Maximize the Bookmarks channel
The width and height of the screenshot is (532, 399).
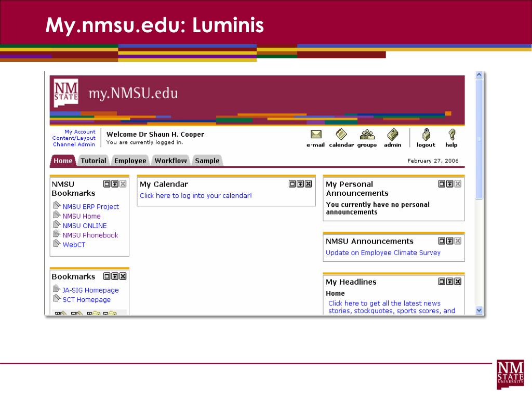point(107,276)
